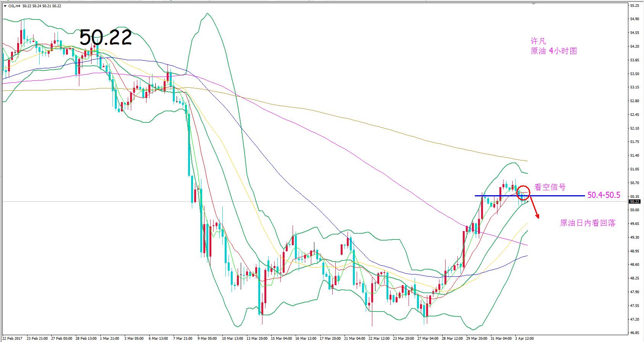644x342 pixels.
Task: Click the 47.90 price scale label
Action: pyautogui.click(x=635, y=292)
